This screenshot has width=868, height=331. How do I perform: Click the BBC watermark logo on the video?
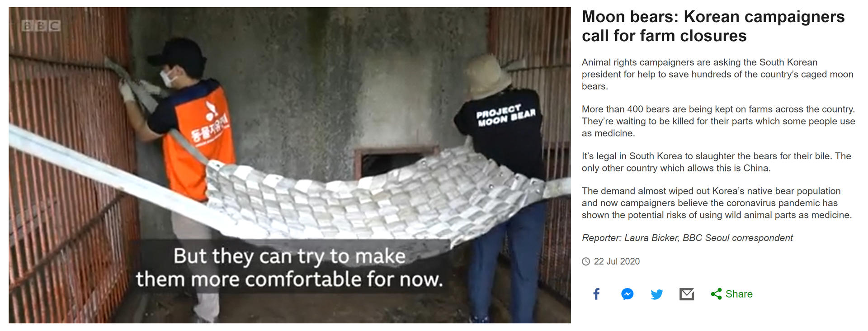(x=41, y=26)
